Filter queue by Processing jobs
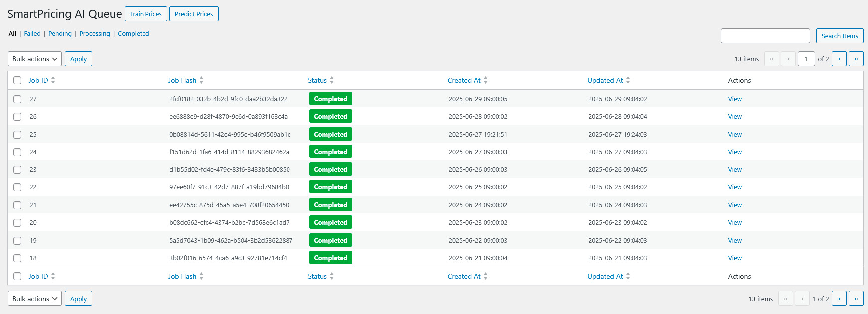This screenshot has height=314, width=868. [x=95, y=33]
